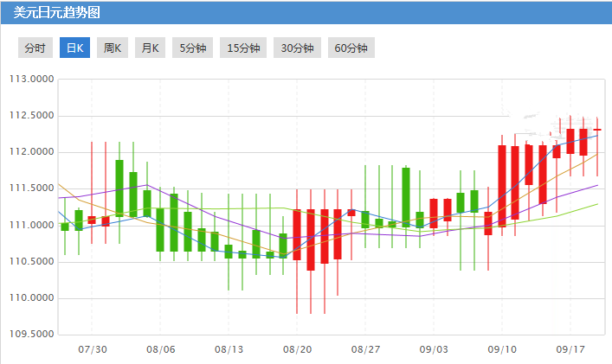Click the last candlestick at far right
612x364 pixels.
597,130
